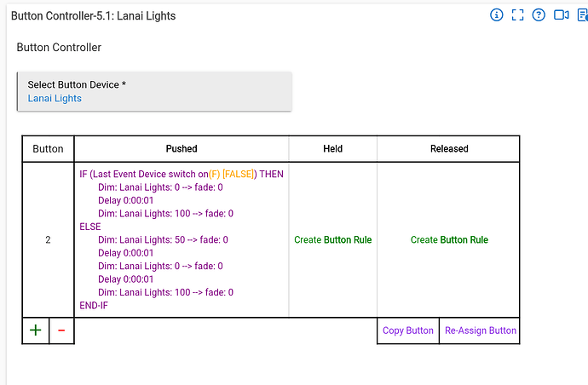Create a Button Rule for Released
The width and height of the screenshot is (588, 385).
tap(449, 240)
